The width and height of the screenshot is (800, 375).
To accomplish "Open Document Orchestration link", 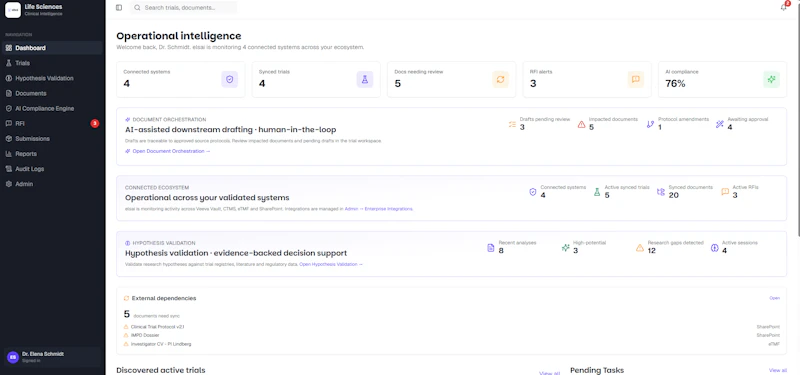I will [168, 151].
